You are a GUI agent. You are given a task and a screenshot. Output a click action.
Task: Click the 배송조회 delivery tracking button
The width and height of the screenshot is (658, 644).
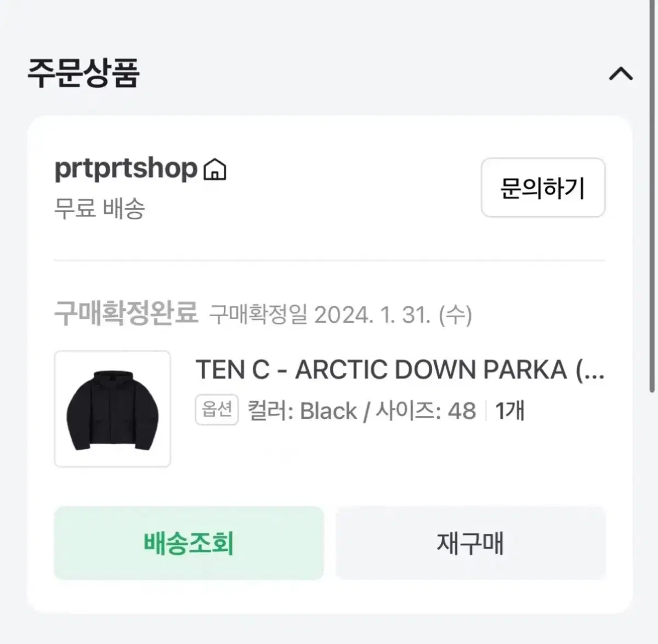click(189, 543)
